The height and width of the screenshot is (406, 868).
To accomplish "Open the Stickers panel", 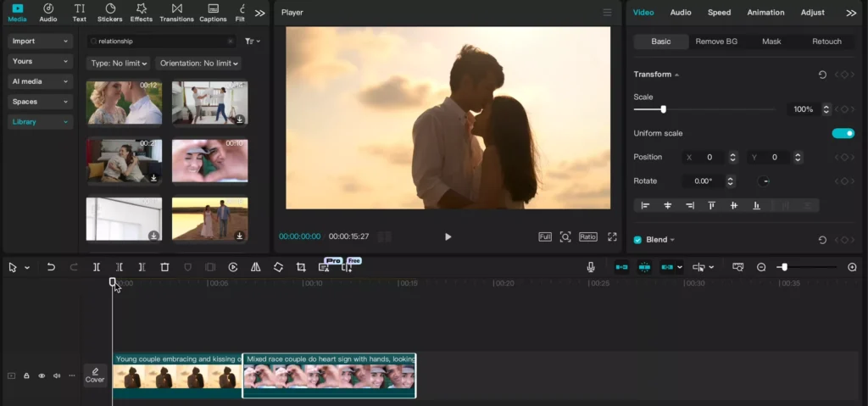I will 109,13.
